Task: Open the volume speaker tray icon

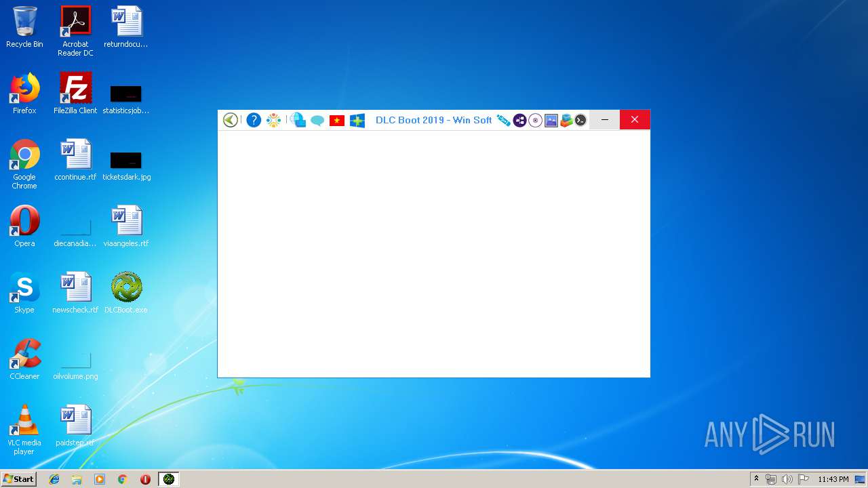Action: tap(787, 479)
